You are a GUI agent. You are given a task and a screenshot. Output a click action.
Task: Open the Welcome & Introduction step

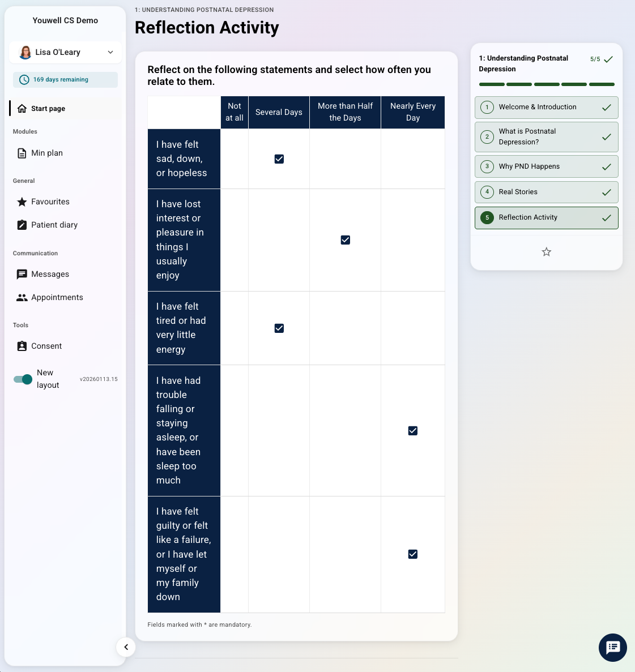[546, 108]
